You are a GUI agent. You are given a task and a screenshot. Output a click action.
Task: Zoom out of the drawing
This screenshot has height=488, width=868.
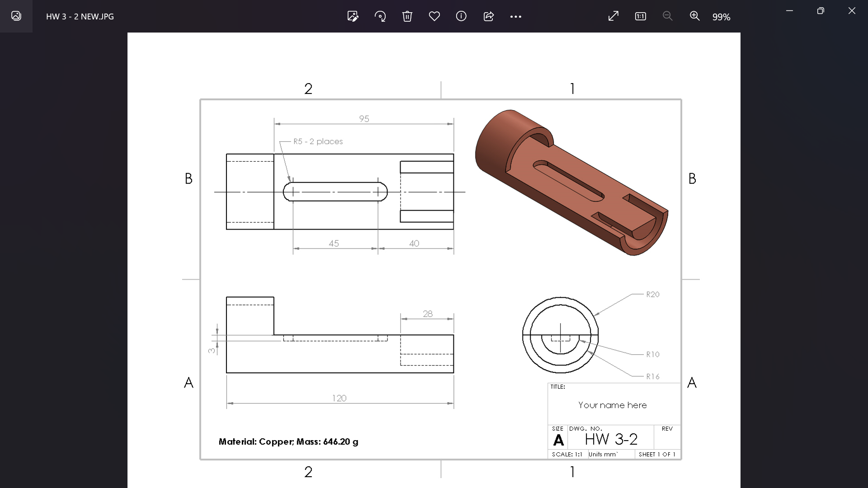pos(668,16)
